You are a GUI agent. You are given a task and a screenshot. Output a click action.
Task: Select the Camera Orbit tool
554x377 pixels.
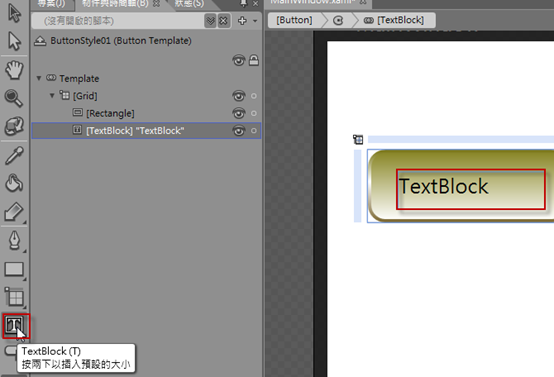point(14,126)
